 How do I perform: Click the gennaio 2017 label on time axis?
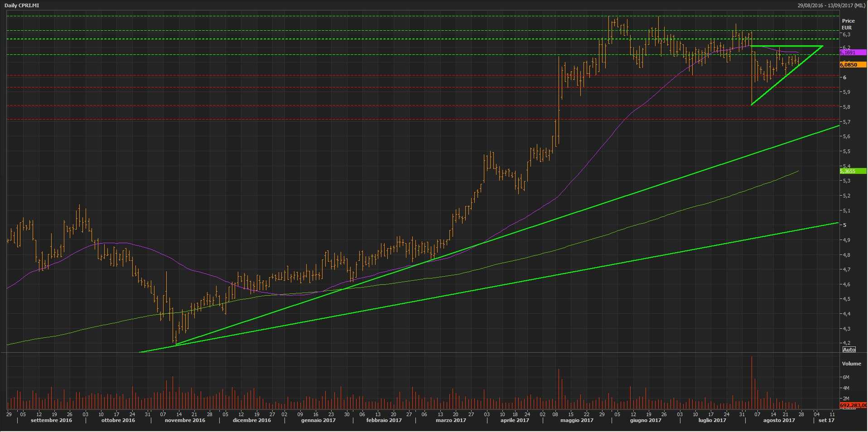318,420
